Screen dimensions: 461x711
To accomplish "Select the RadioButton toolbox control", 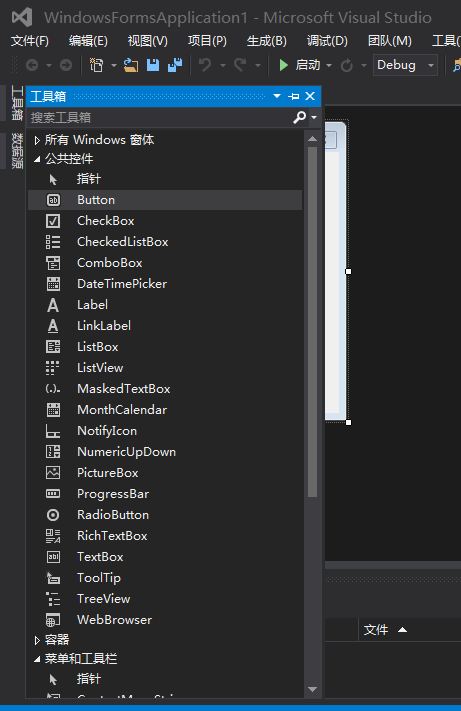I will (165, 515).
